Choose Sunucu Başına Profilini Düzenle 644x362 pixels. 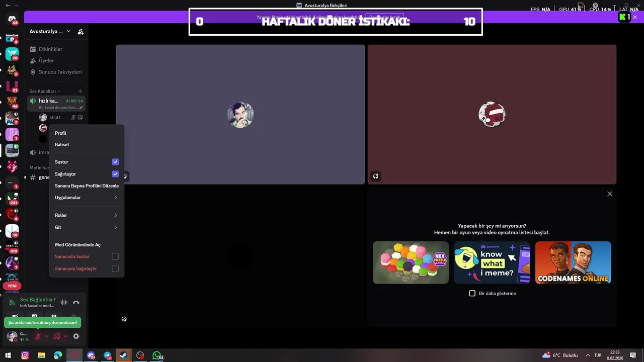[x=87, y=186]
